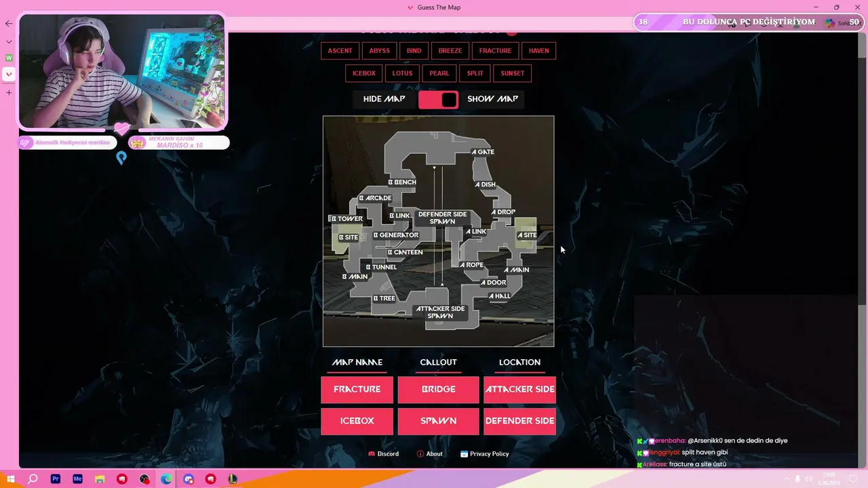Click the B Arcade label on minimap
This screenshot has height=488, width=868.
375,198
